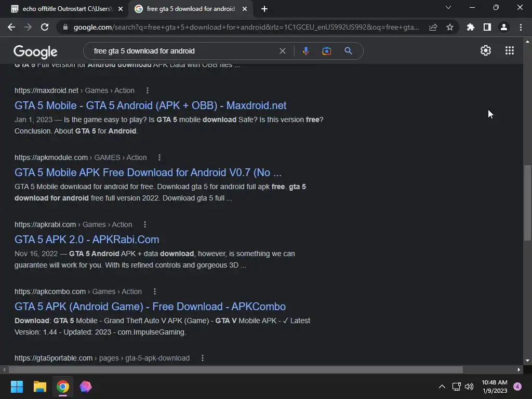532x399 pixels.
Task: Open a new browser tab
Action: (x=264, y=9)
